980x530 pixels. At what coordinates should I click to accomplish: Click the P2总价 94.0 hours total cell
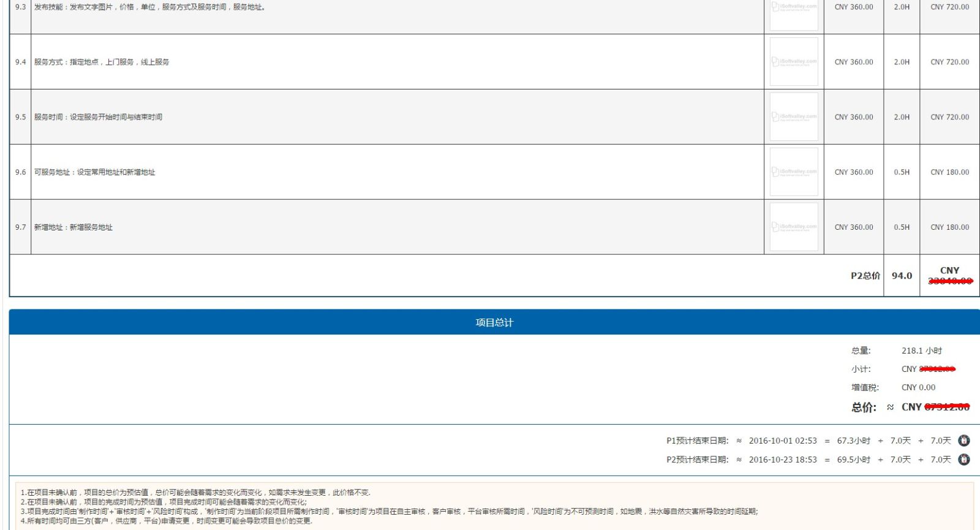902,276
